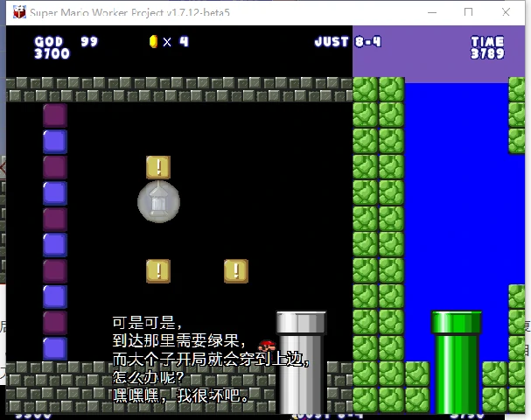
Task: Click the top of the green warp pipe
Action: coord(456,323)
